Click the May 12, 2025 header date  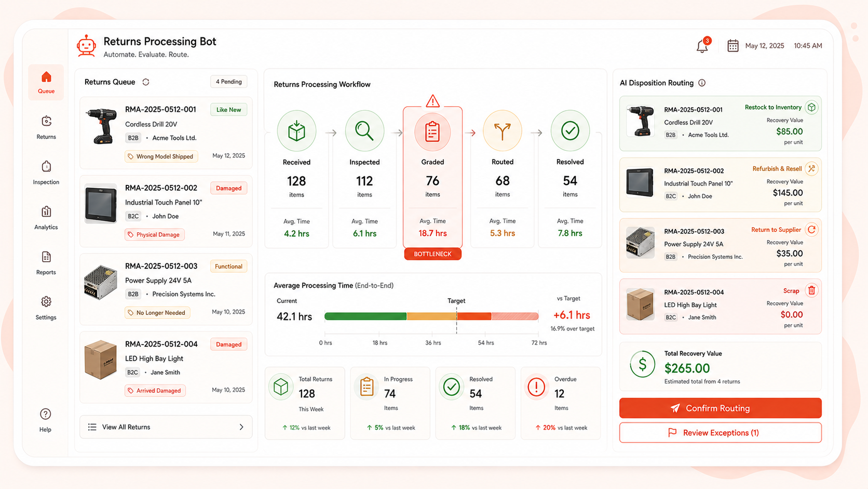click(x=765, y=46)
